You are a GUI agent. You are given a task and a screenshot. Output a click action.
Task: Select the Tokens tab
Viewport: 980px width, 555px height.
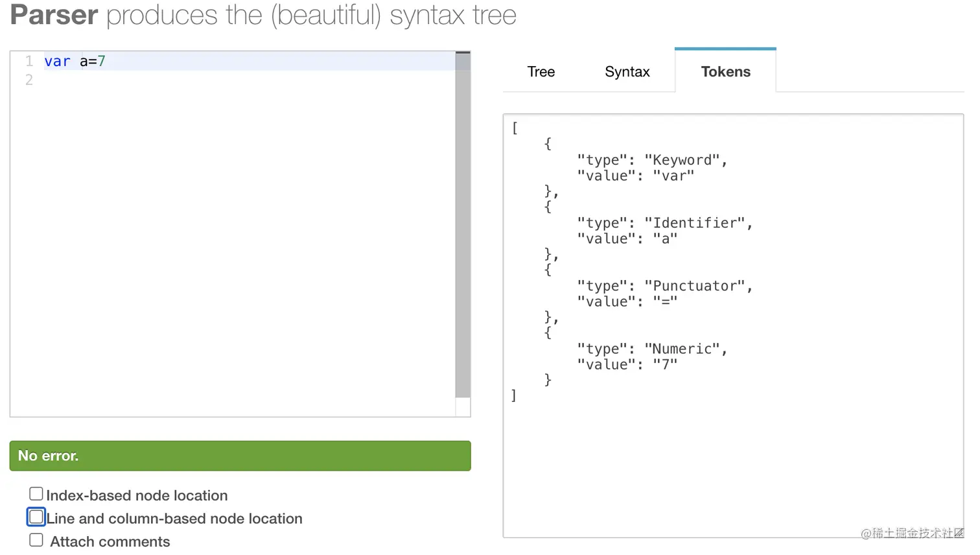tap(725, 71)
